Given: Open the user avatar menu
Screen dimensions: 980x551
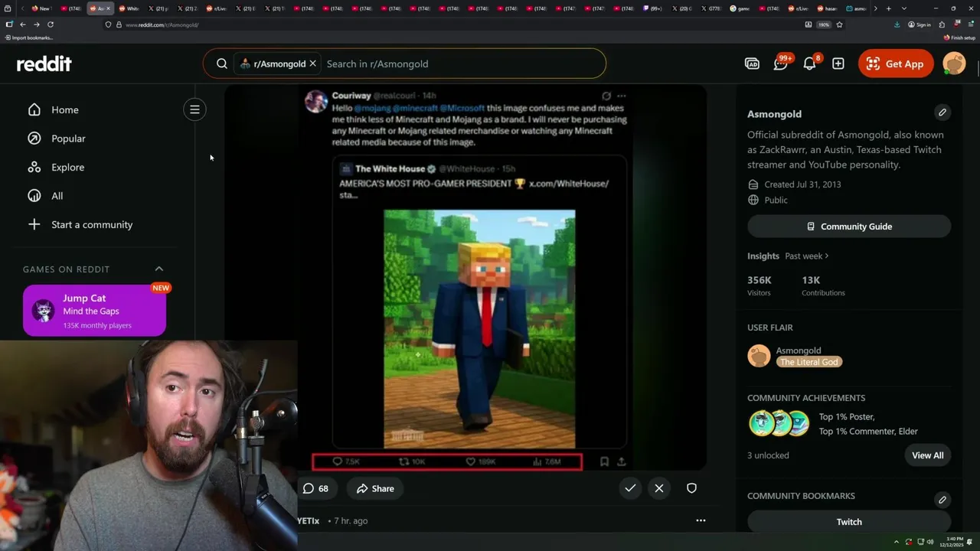Looking at the screenshot, I should (x=954, y=64).
